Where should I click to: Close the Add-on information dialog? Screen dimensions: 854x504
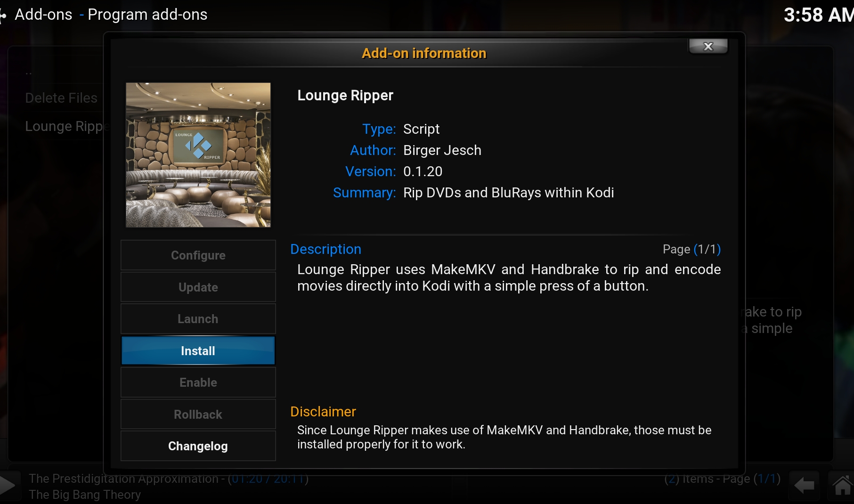pos(708,47)
